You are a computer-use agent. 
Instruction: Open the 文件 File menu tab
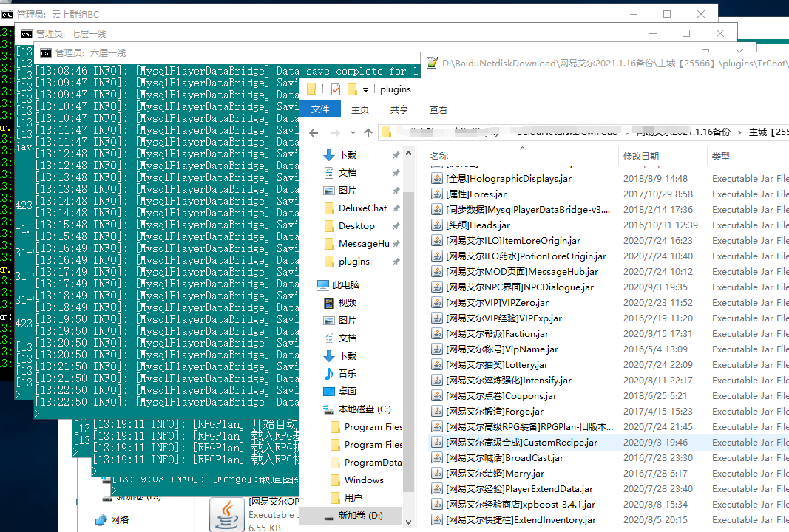tap(320, 109)
